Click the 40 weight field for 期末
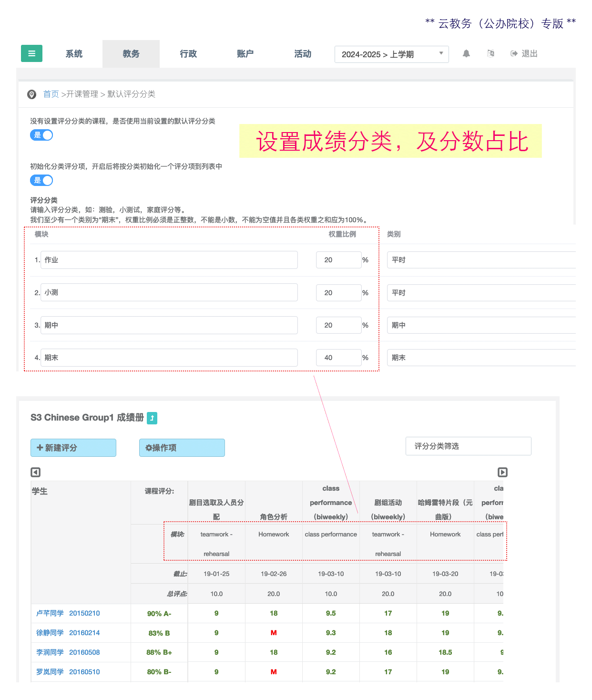592x700 pixels. coord(339,358)
